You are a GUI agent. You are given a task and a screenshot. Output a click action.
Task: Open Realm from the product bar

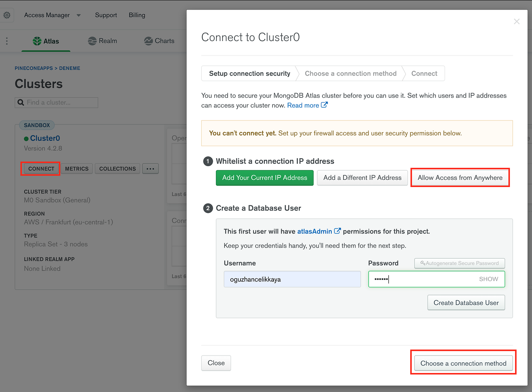pos(102,41)
